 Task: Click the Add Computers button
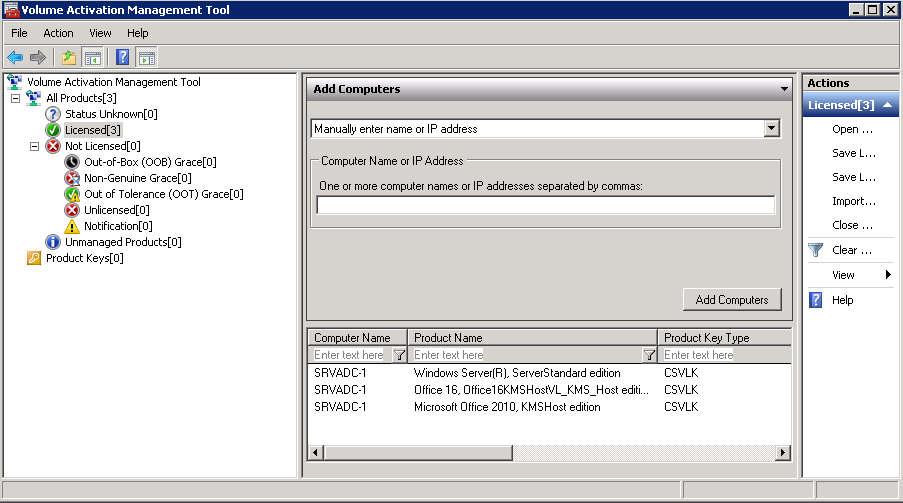pyautogui.click(x=732, y=300)
